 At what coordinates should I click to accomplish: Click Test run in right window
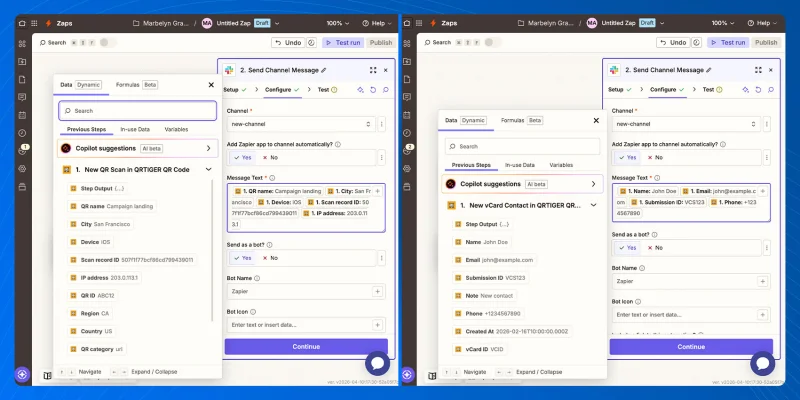pyautogui.click(x=728, y=42)
